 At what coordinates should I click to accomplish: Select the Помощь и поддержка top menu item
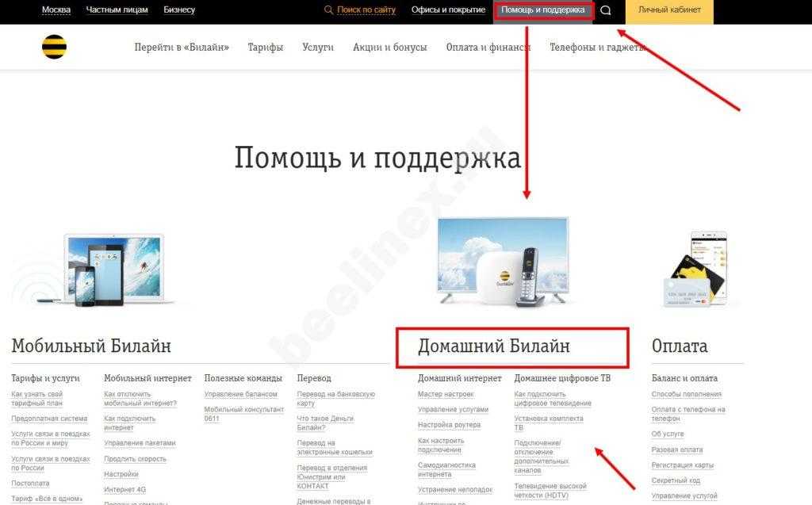(542, 10)
